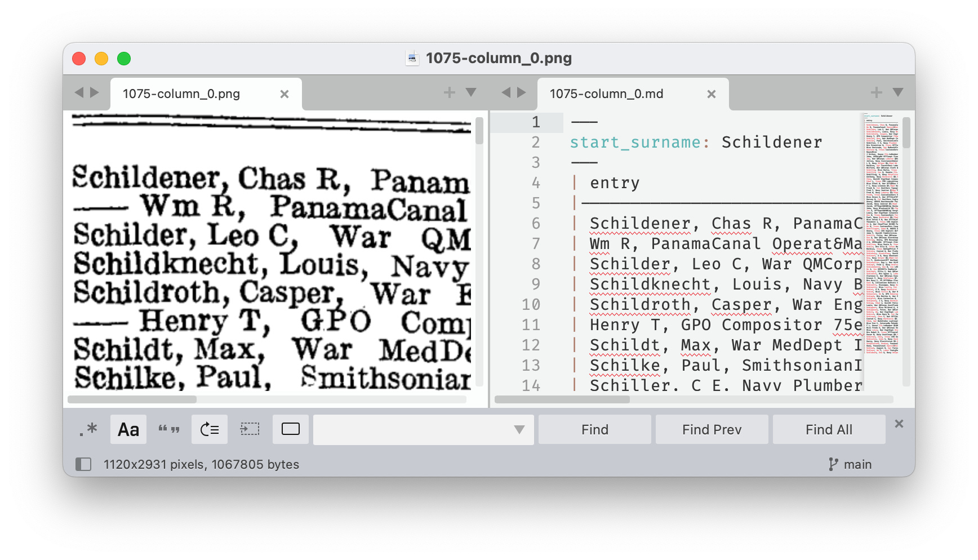Viewport: 978px width, 560px height.
Task: Toggle regular expression search mode
Action: [88, 429]
